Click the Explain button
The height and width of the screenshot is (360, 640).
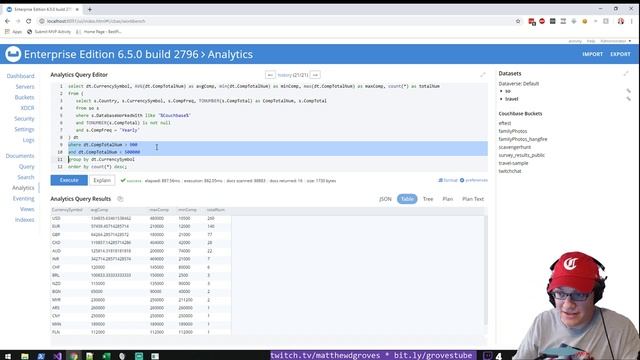coord(102,180)
